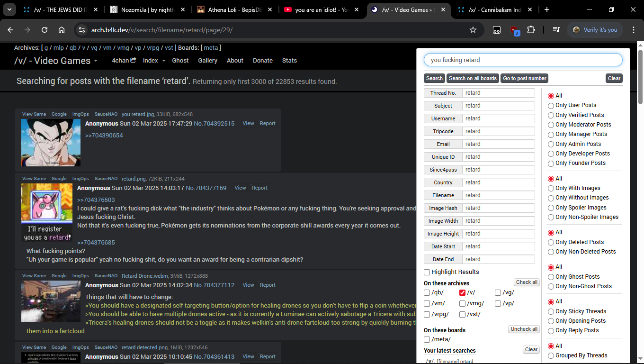Expand the caret next to Index
Viewport: 644px width, 364px height.
click(164, 61)
